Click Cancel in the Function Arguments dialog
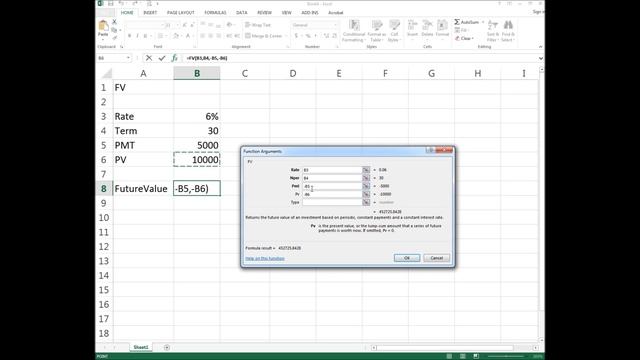 [437, 258]
